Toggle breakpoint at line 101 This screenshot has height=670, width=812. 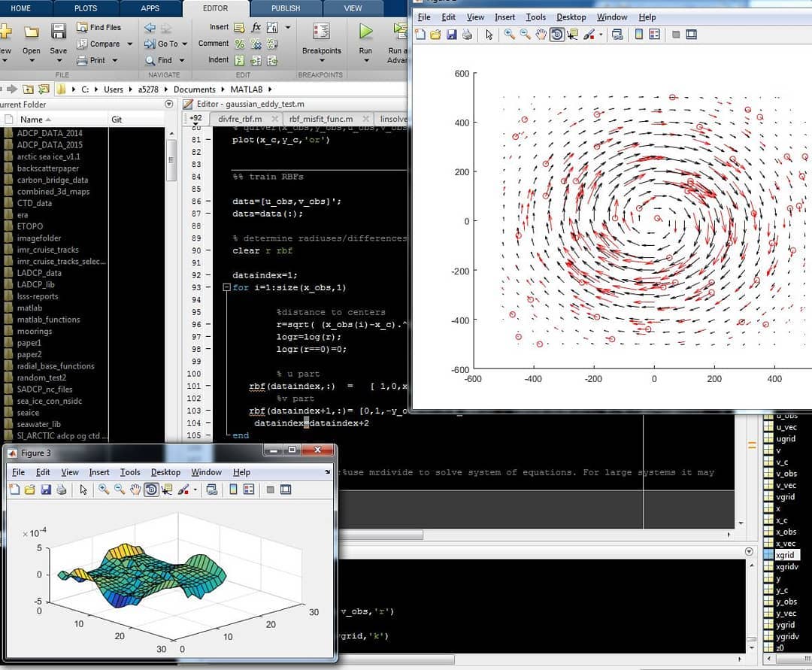(208, 386)
